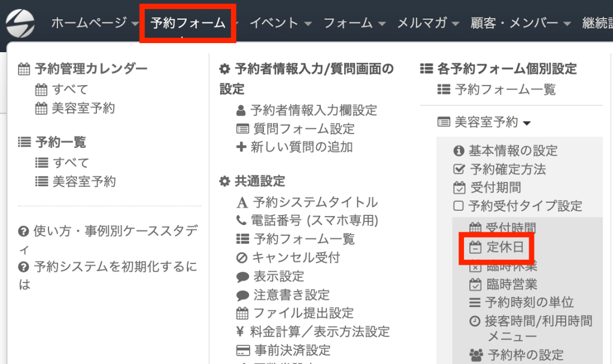Image resolution: width=613 pixels, height=364 pixels.
Task: Click the plus icon for 新しい質問の追加
Action: [241, 147]
